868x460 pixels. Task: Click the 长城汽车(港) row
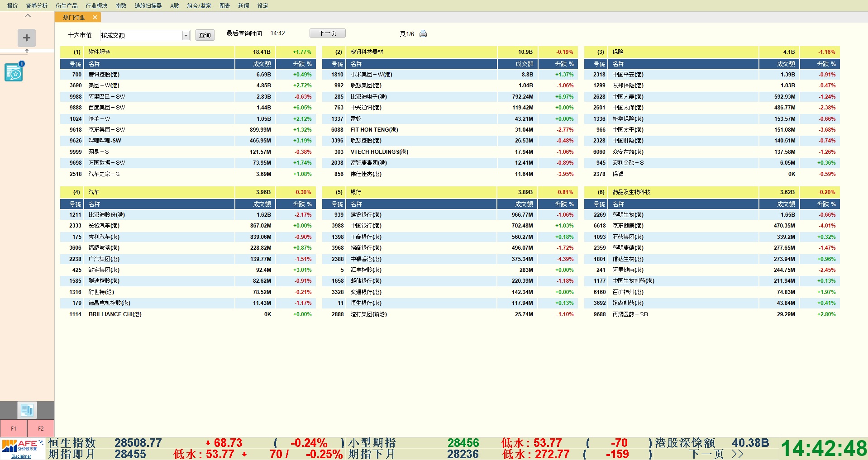pos(188,226)
